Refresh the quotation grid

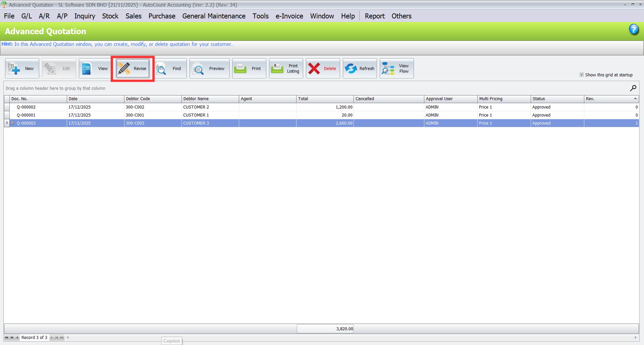click(x=360, y=68)
